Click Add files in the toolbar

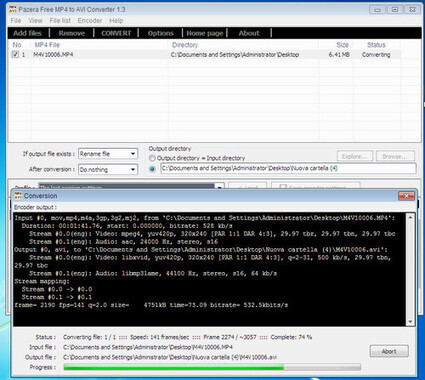(x=27, y=33)
